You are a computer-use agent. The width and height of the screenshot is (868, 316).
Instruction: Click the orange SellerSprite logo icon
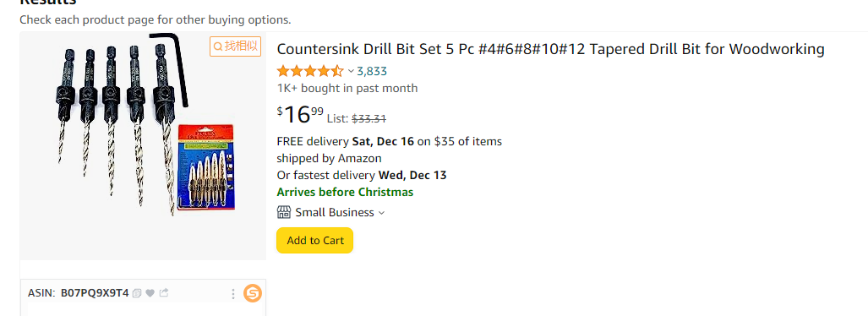253,293
